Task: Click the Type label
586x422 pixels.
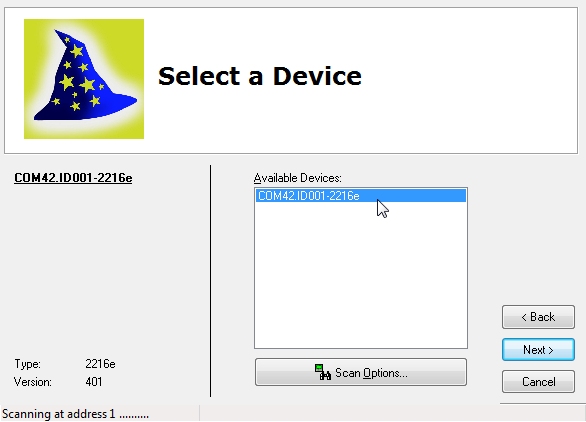Action: coord(28,364)
